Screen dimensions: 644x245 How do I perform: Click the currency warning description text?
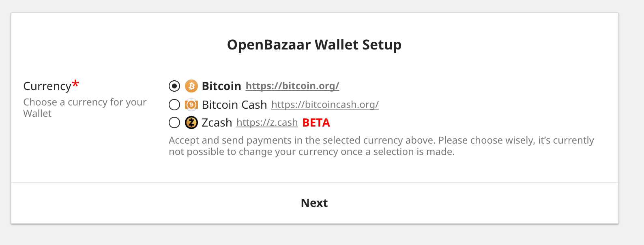(x=381, y=146)
